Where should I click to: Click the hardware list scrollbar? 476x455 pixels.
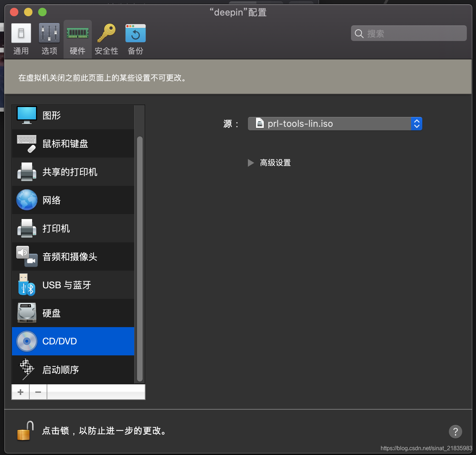(140, 259)
